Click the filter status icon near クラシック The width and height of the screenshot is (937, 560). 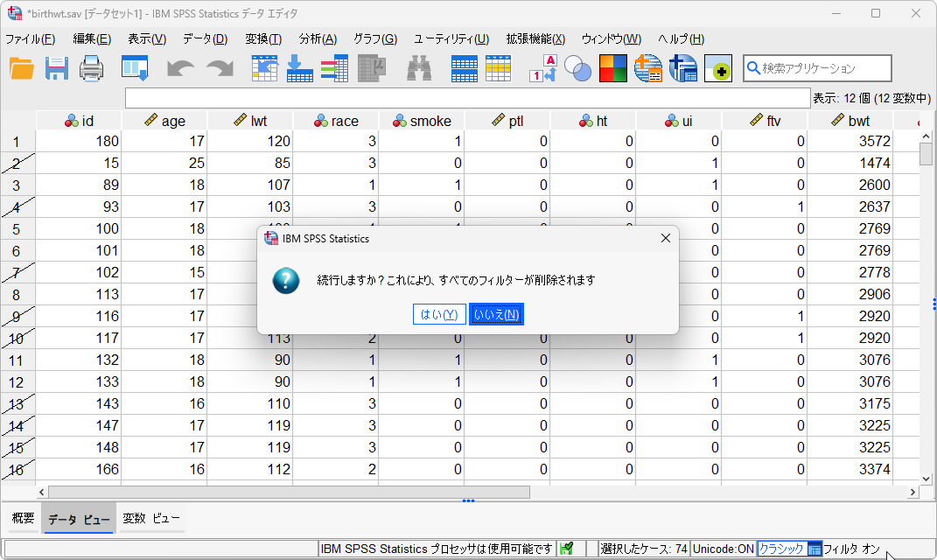coord(816,548)
